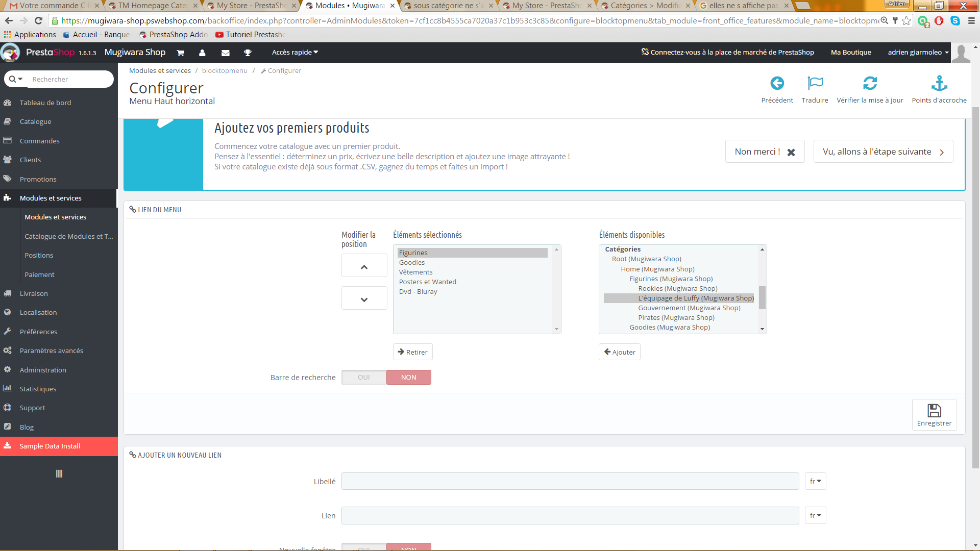980x551 pixels.
Task: Open Chrome menu hamburger icon
Action: click(971, 21)
